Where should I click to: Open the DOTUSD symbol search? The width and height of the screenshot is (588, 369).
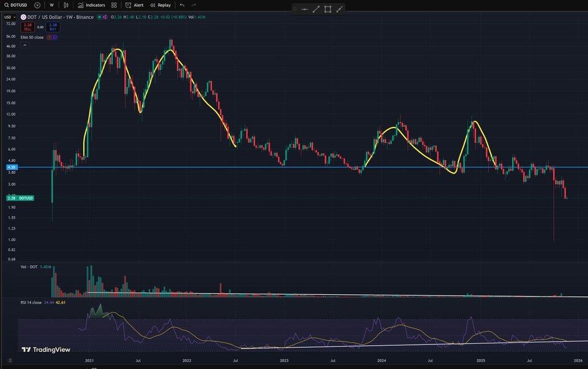pyautogui.click(x=16, y=5)
